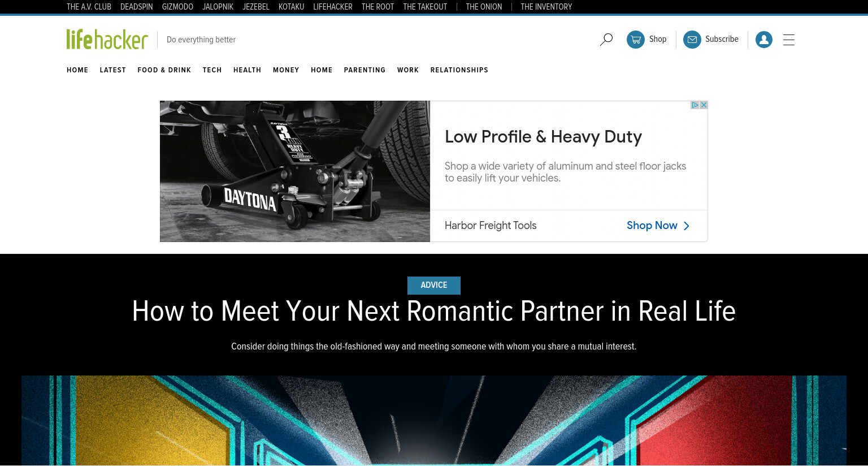The width and height of the screenshot is (868, 466).
Task: Open The Takeout link
Action: [425, 7]
